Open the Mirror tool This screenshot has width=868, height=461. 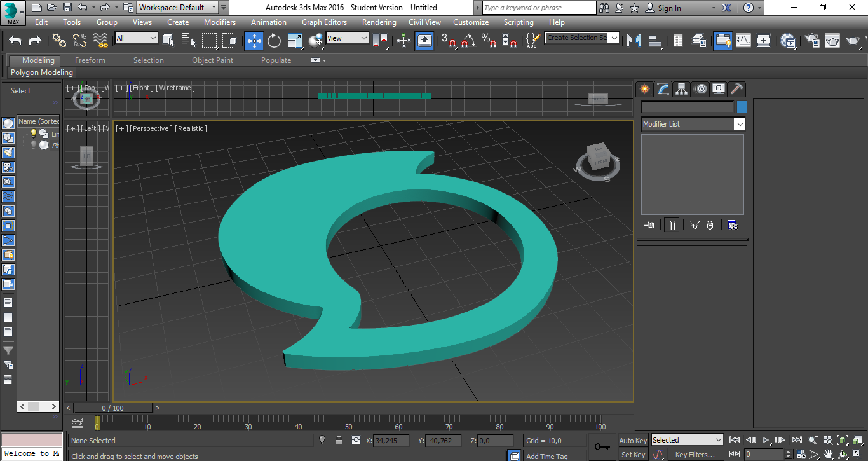click(x=634, y=41)
